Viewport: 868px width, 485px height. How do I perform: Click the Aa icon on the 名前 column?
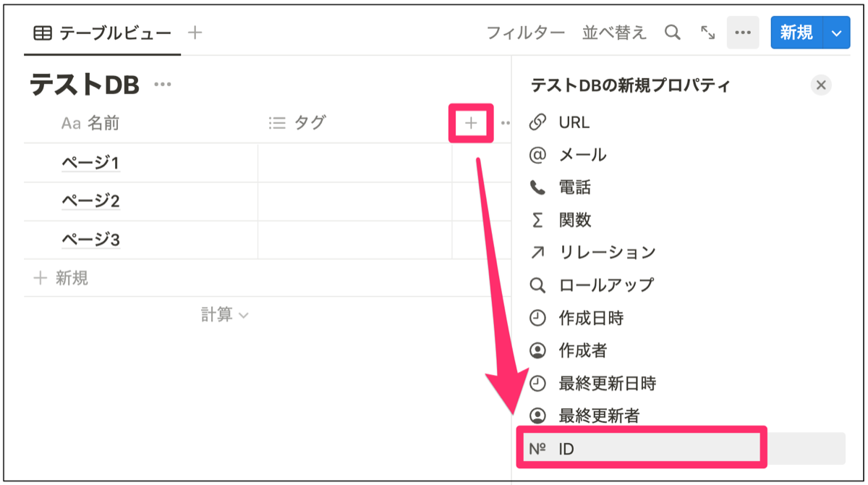[x=69, y=123]
